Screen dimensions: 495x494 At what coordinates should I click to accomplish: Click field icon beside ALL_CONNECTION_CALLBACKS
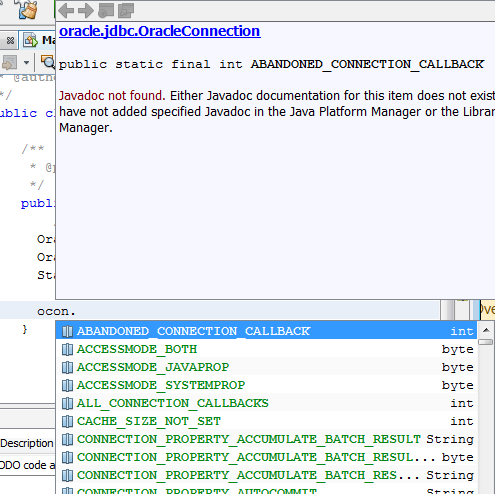67,403
